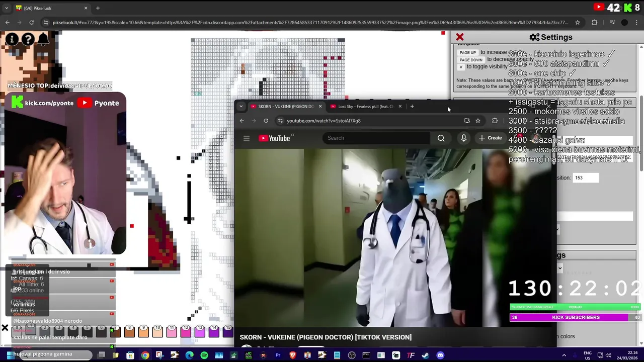Switch to the Lost Sky - Fearless tab
This screenshot has height=362, width=644.
coord(365,106)
